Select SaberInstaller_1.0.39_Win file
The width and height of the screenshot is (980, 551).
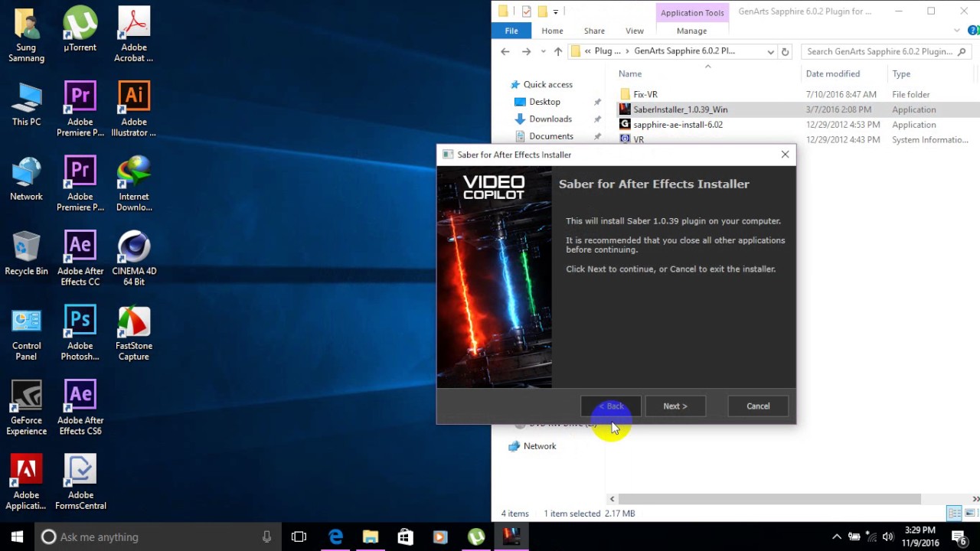click(x=680, y=109)
